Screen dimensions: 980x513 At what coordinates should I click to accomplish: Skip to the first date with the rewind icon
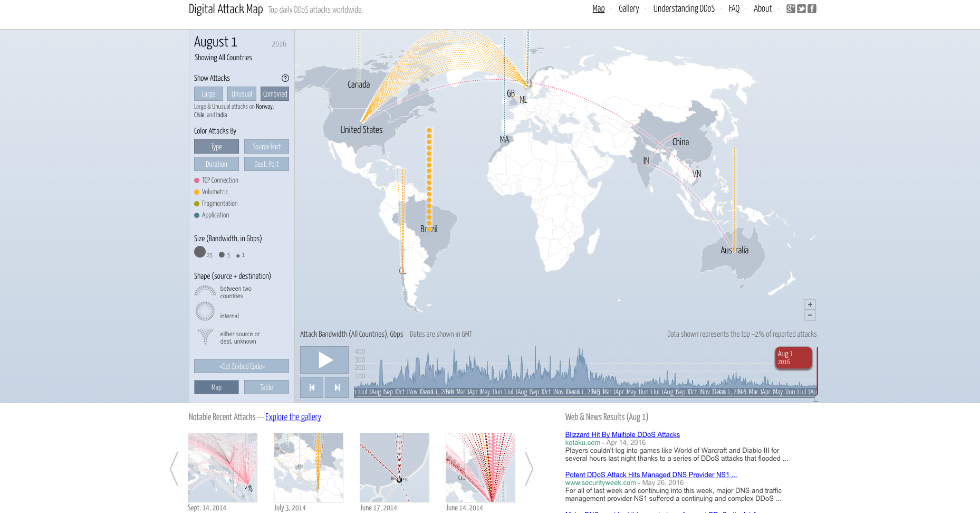(312, 387)
